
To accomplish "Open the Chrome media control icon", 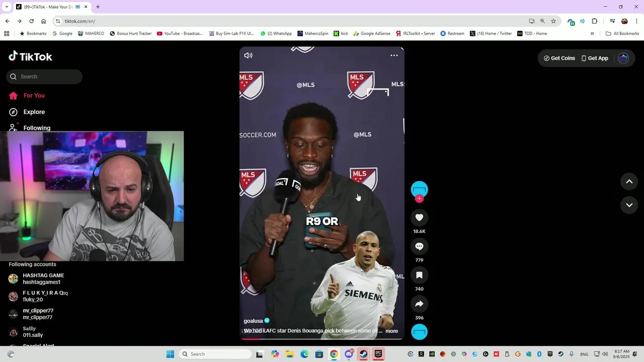I will point(612,21).
